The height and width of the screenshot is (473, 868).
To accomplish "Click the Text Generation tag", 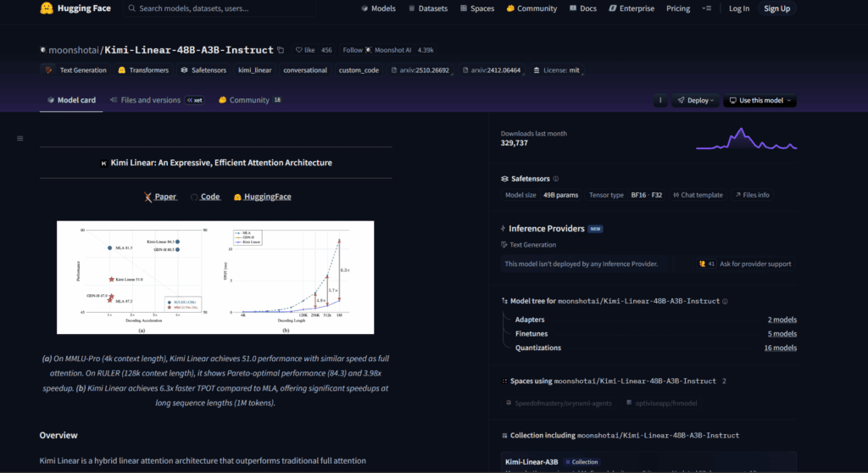I will [x=75, y=70].
